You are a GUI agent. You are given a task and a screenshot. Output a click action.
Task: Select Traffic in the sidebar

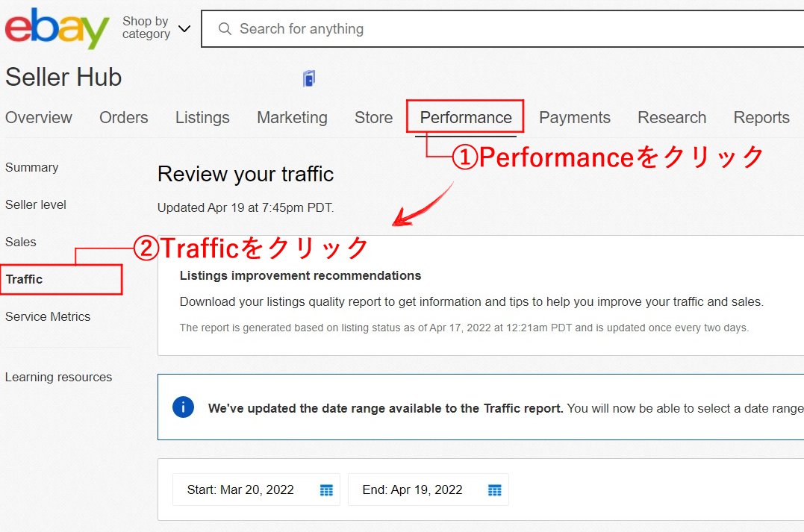click(25, 280)
